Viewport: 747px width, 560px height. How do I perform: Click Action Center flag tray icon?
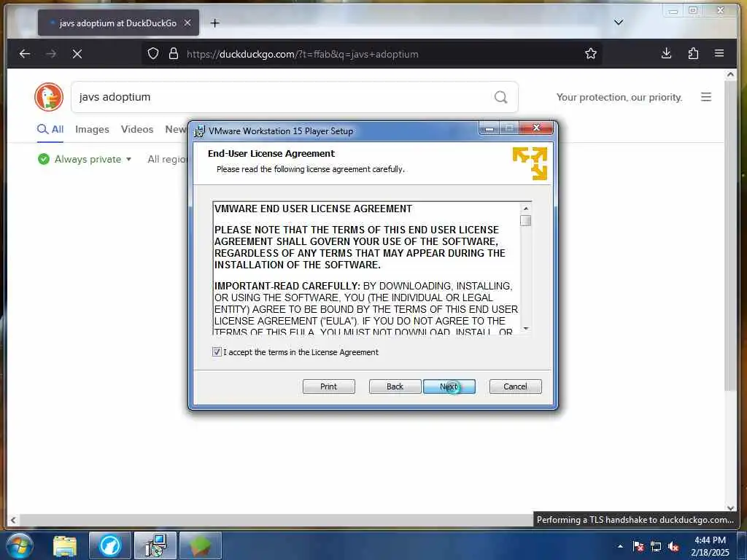(638, 546)
